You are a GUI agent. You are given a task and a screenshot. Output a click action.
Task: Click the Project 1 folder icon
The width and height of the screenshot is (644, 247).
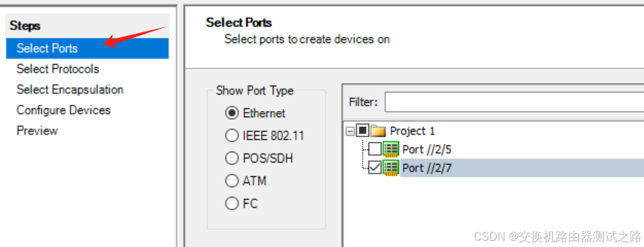[378, 131]
